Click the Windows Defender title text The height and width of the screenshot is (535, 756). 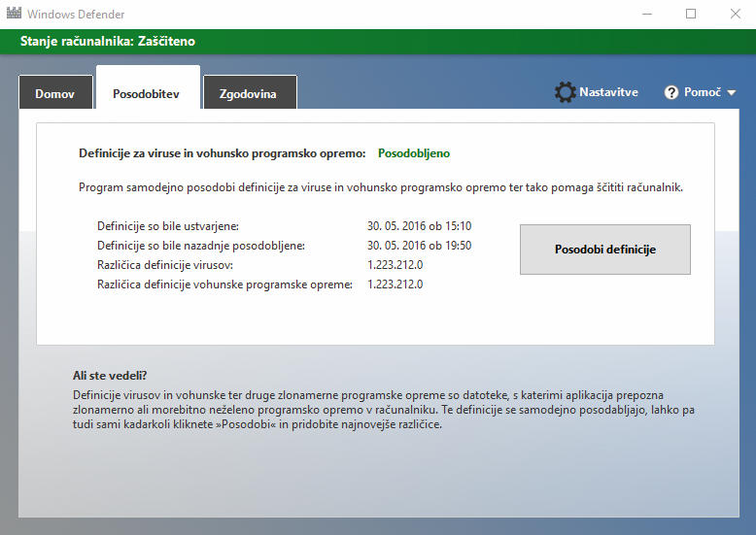76,14
